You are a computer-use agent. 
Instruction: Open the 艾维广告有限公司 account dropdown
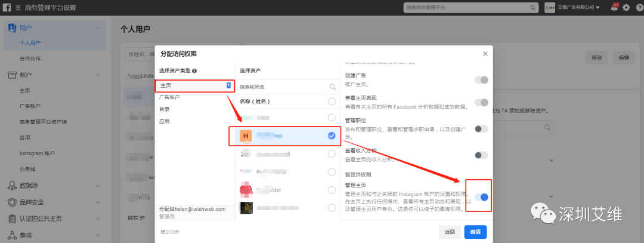(578, 8)
